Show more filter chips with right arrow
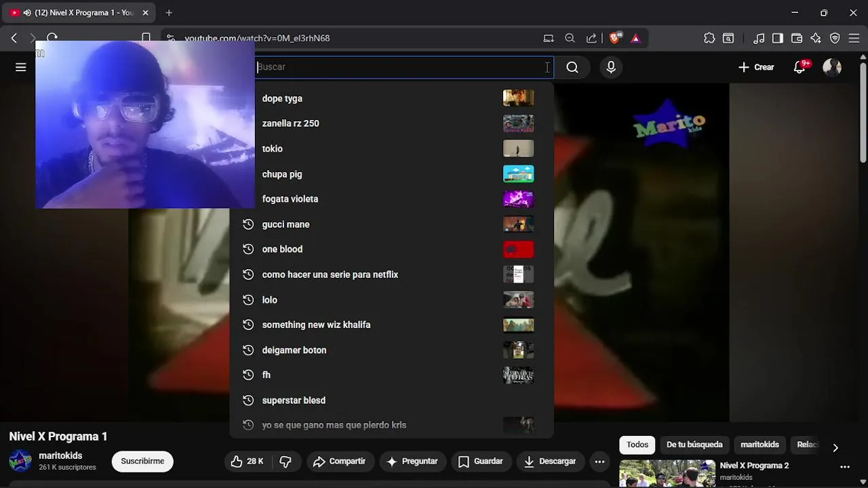The height and width of the screenshot is (488, 868). pyautogui.click(x=835, y=447)
